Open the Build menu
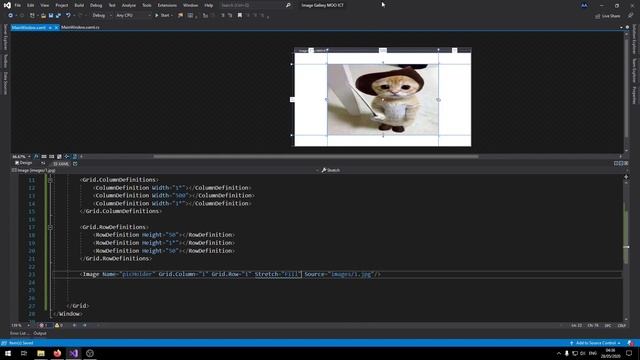The height and width of the screenshot is (360, 640). coord(79,5)
